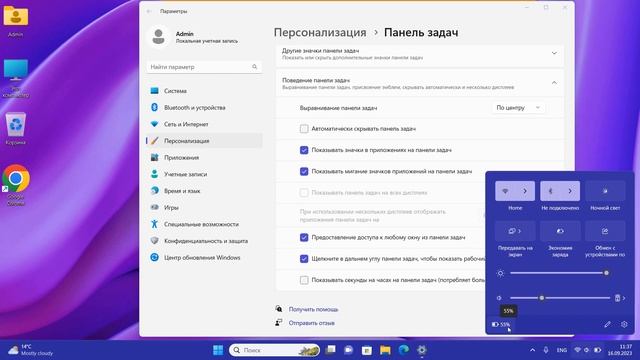Click the microphone tray icon
Viewport: 640px width, 360px height.
tap(546, 350)
